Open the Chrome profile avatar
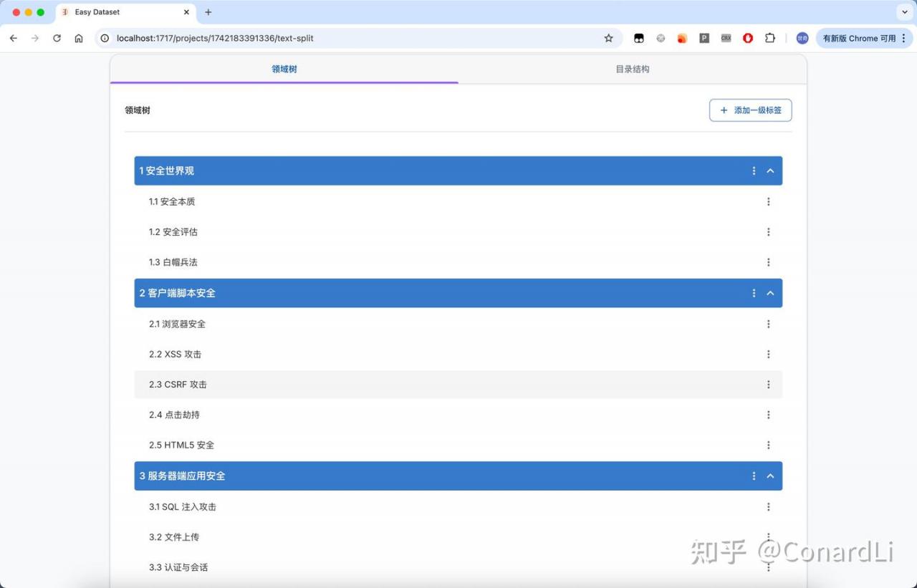The height and width of the screenshot is (588, 917). [802, 38]
